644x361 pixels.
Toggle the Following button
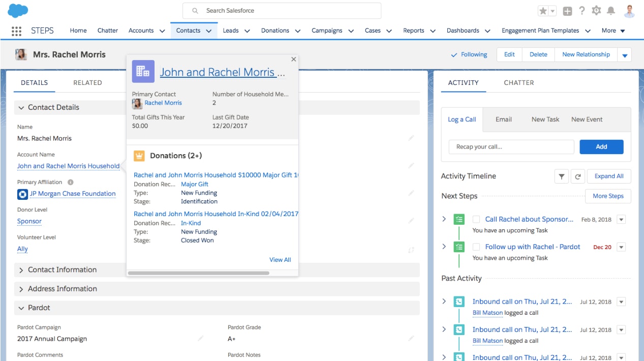[469, 54]
